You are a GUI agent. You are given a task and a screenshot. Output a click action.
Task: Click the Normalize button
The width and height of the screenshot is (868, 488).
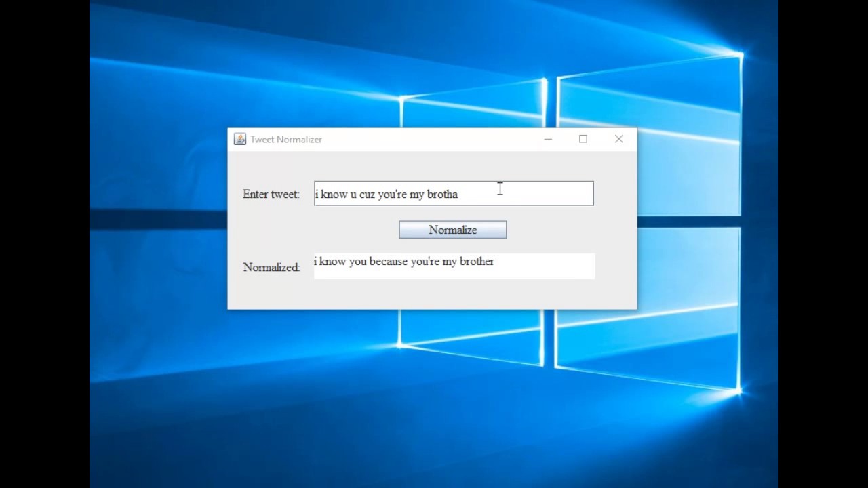point(452,230)
